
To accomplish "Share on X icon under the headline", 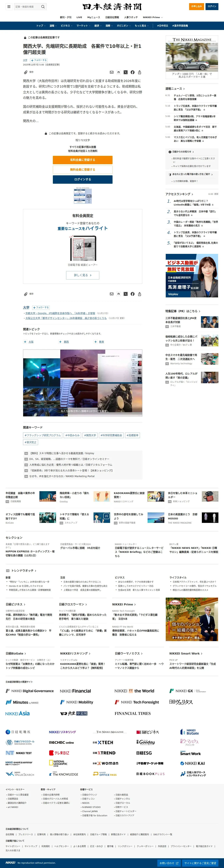I will (125, 72).
